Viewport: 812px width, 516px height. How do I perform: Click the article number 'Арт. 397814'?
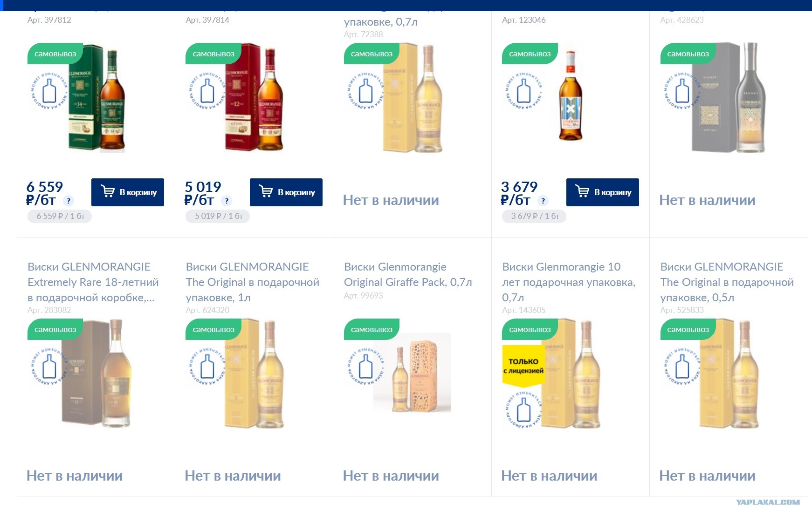pos(207,20)
